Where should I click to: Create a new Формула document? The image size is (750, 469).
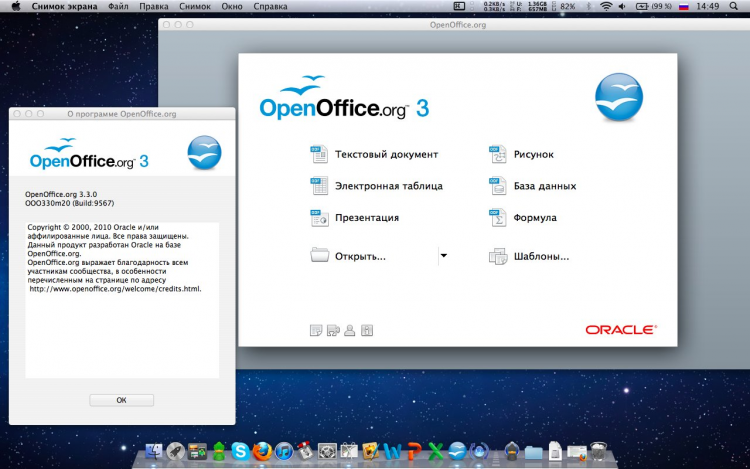(x=522, y=218)
